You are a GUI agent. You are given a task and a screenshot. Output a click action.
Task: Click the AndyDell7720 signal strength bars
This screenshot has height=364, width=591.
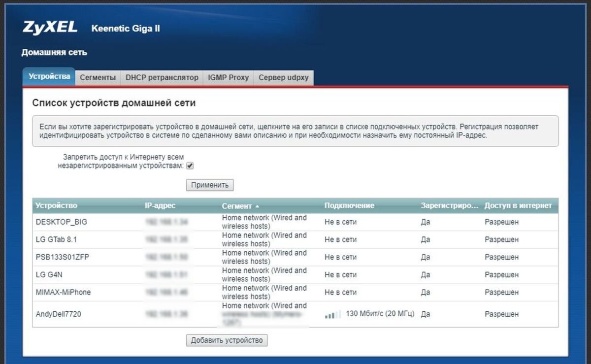click(x=332, y=314)
